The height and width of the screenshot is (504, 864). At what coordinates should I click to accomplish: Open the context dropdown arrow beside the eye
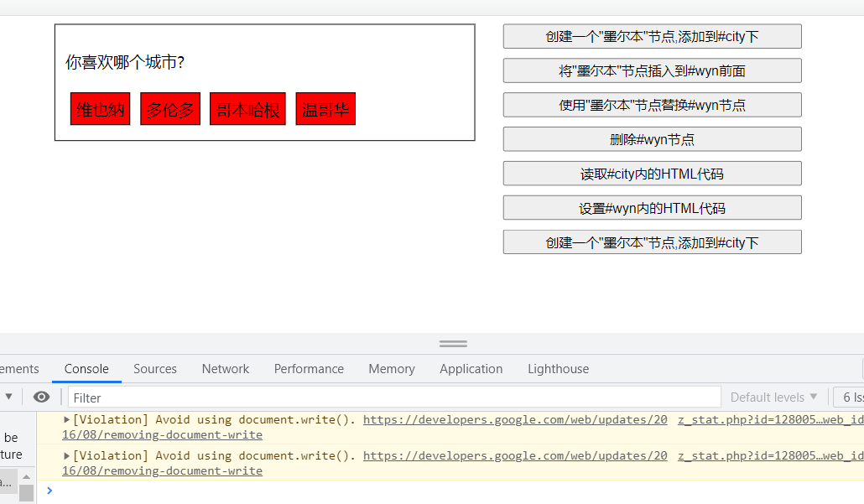(x=9, y=396)
